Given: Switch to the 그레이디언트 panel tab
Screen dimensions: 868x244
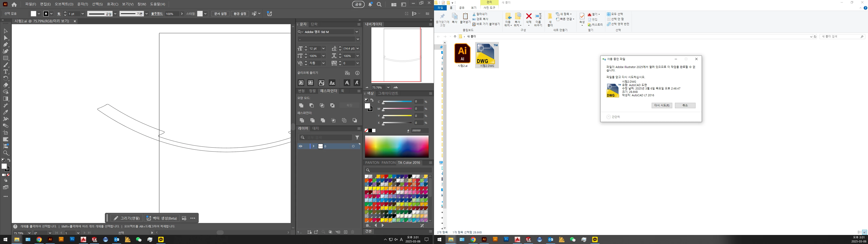Looking at the screenshot, I should (388, 93).
